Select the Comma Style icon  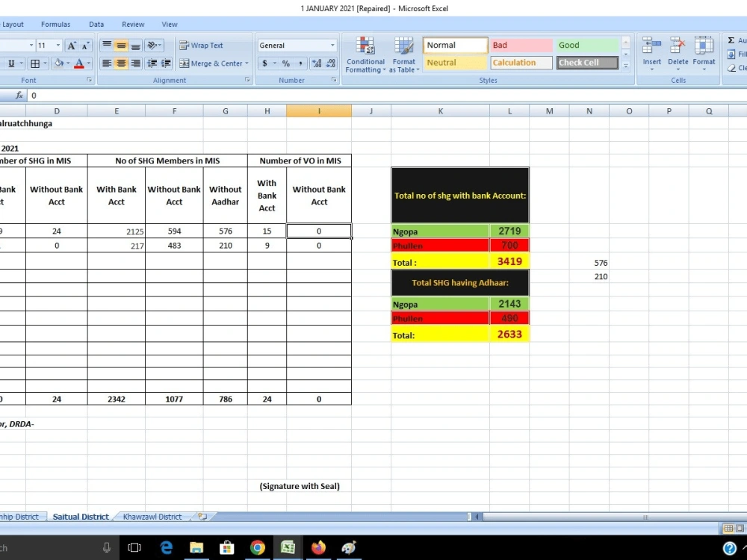[x=300, y=63]
